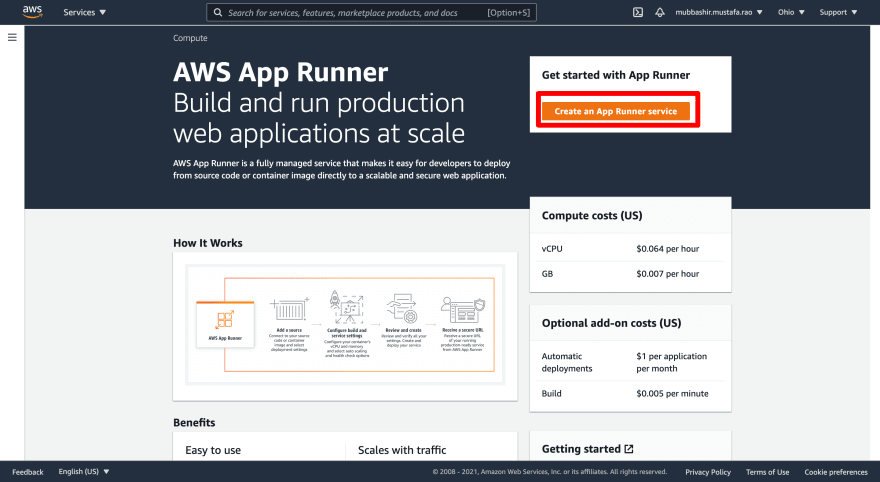This screenshot has height=482, width=880.
Task: Open the Feedback link
Action: 28,472
